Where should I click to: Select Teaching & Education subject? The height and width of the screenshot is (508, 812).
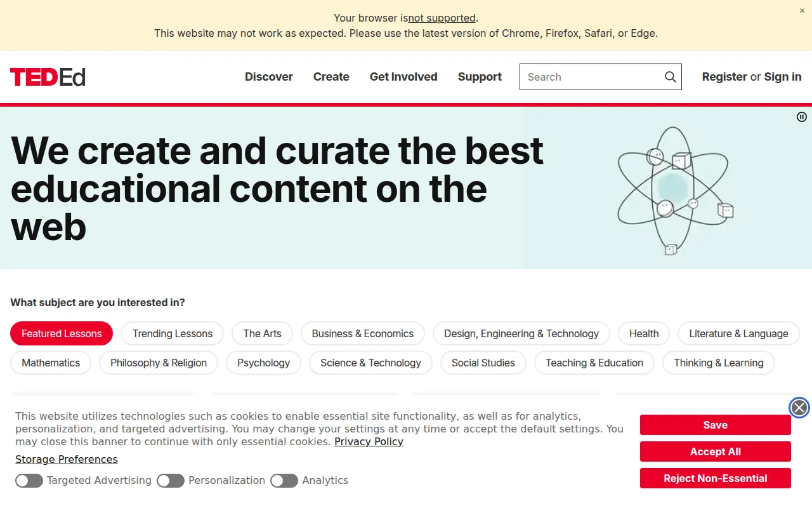(x=594, y=363)
